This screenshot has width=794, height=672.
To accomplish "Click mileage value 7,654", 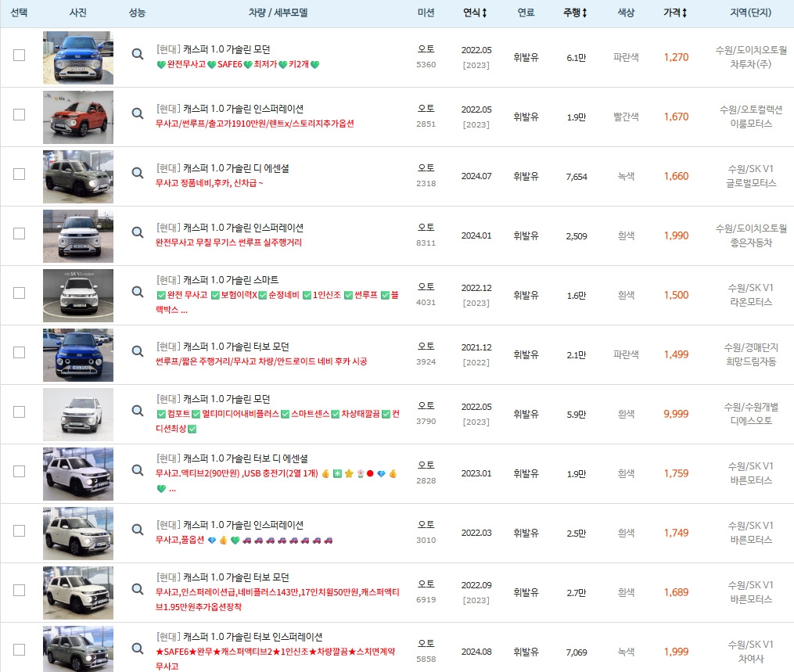I will [x=577, y=177].
